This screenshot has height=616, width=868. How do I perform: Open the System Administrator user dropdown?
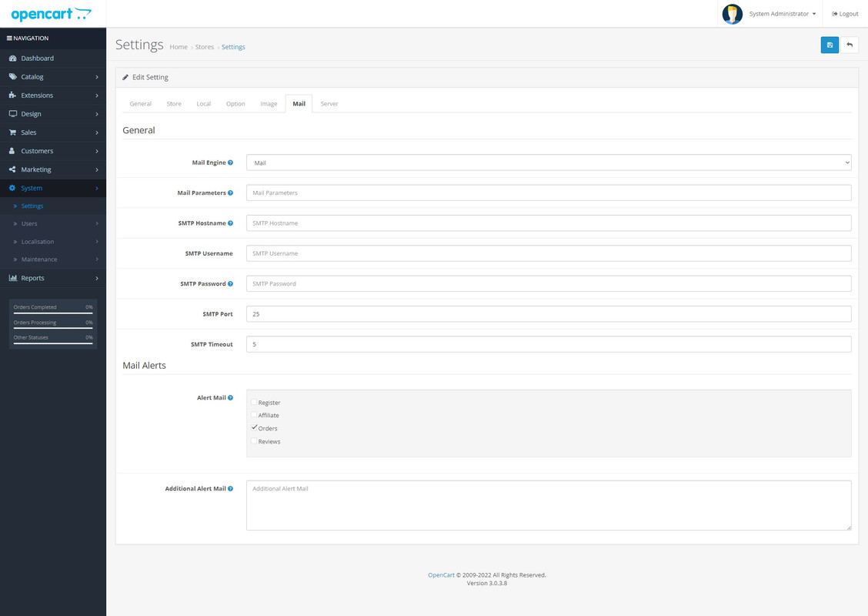pyautogui.click(x=783, y=14)
